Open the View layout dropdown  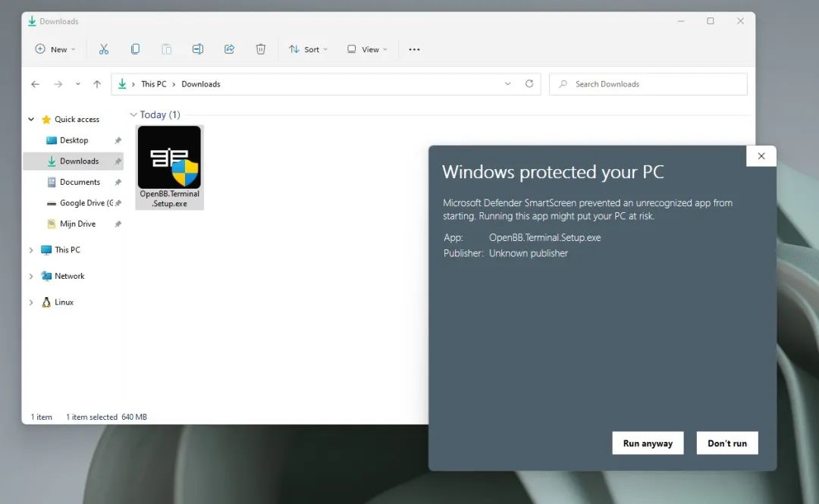pyautogui.click(x=367, y=49)
